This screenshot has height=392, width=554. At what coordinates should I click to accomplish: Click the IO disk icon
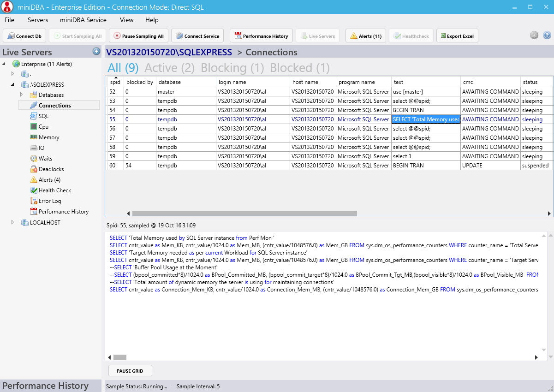coord(34,148)
